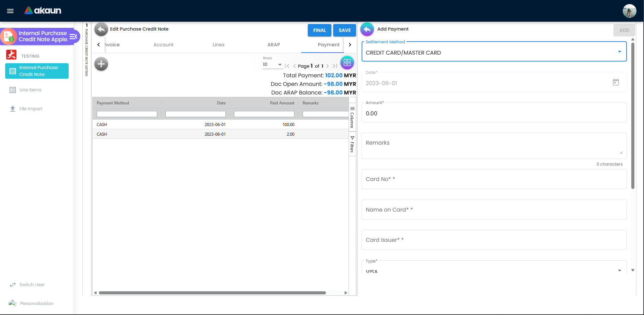Click the SAVE button
Screen dimensions: 644x315
(345, 30)
